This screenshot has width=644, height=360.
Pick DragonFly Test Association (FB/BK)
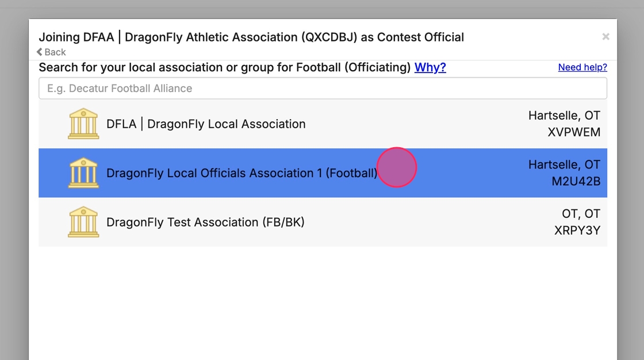pyautogui.click(x=205, y=223)
